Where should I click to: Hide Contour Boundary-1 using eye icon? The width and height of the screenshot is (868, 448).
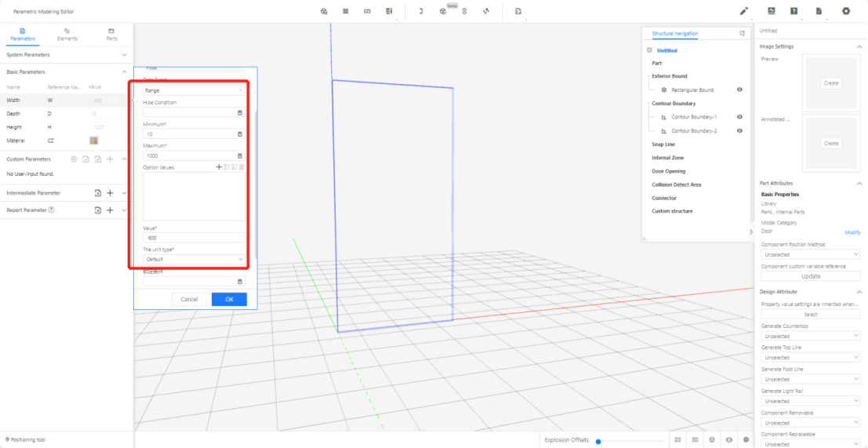pyautogui.click(x=739, y=117)
